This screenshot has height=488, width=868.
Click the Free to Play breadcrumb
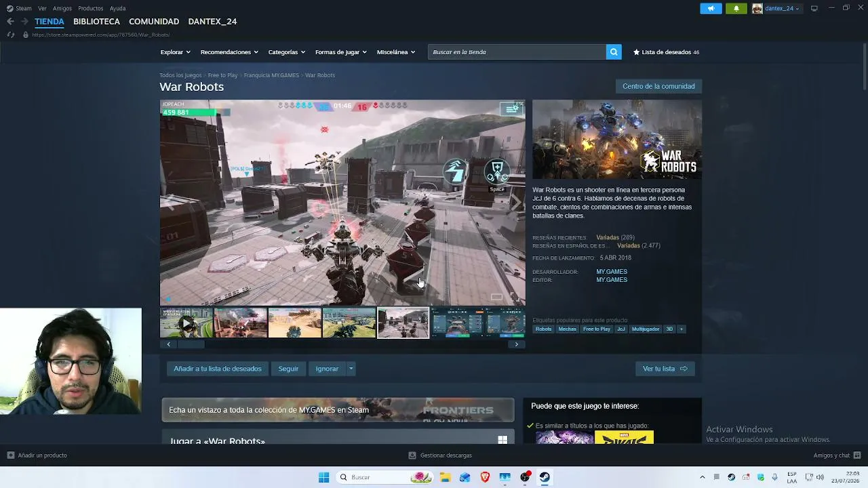(222, 75)
